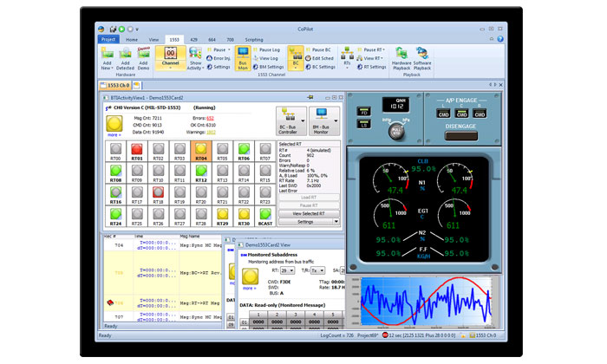Toggle the LS button on cockpit panel
Viewport: 607px width, 364px height.
pos(364,124)
